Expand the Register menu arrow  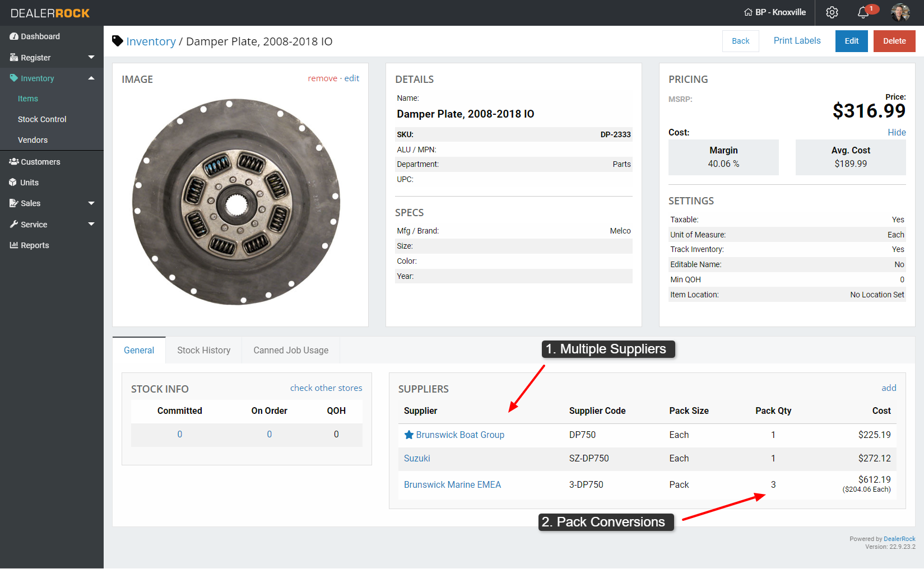[x=91, y=57]
